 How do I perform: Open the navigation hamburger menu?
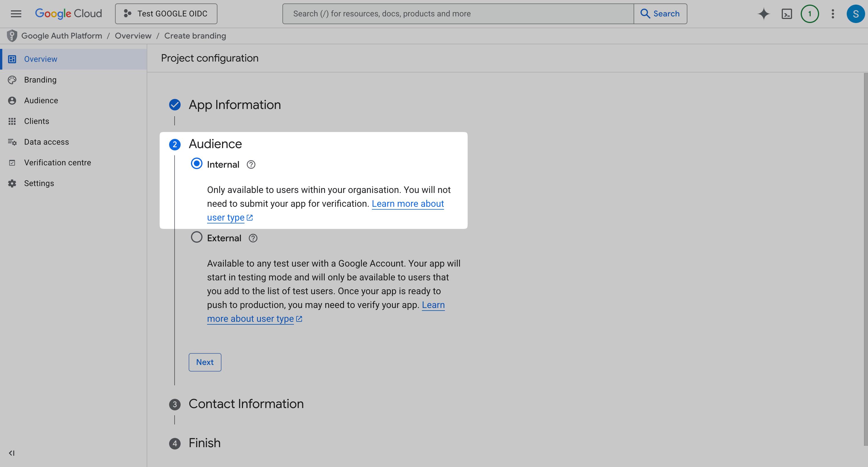(x=16, y=14)
